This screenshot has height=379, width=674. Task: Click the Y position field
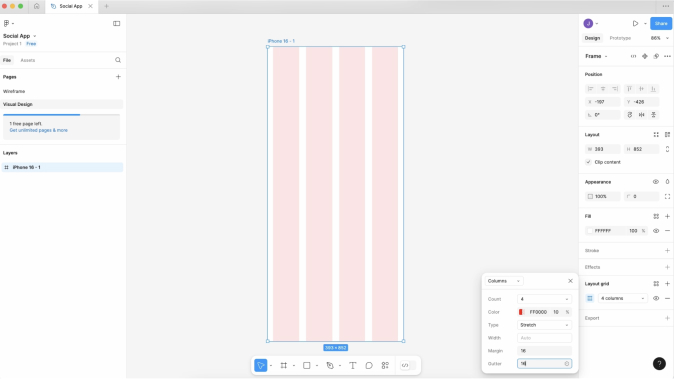(x=641, y=102)
